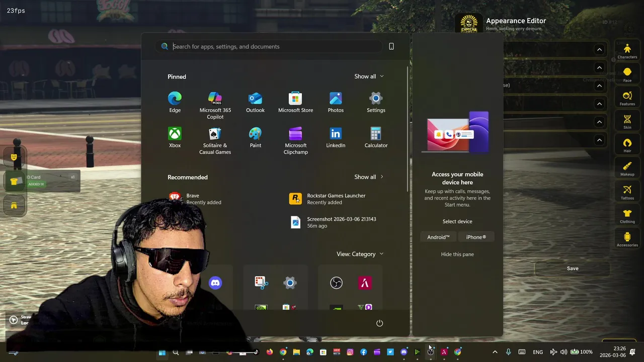Image resolution: width=644 pixels, height=362 pixels.
Task: Launch Paint from pinned apps
Action: [x=255, y=137]
